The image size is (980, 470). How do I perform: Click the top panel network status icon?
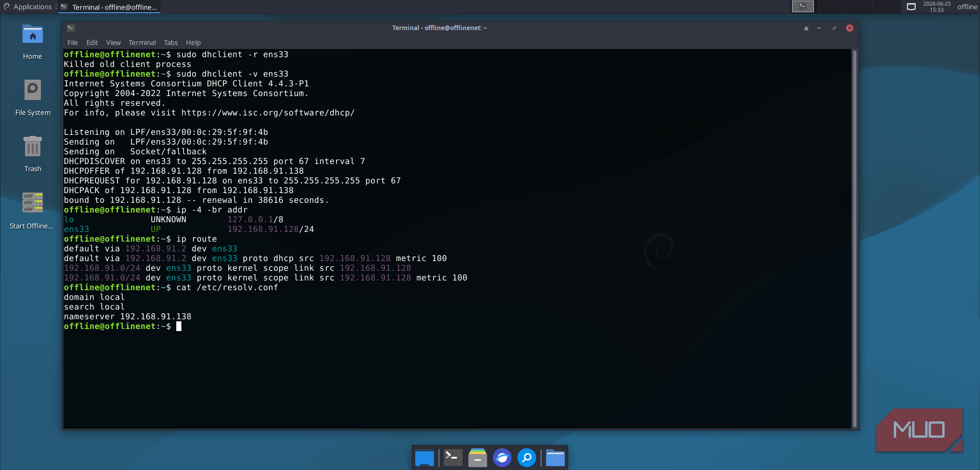click(911, 7)
